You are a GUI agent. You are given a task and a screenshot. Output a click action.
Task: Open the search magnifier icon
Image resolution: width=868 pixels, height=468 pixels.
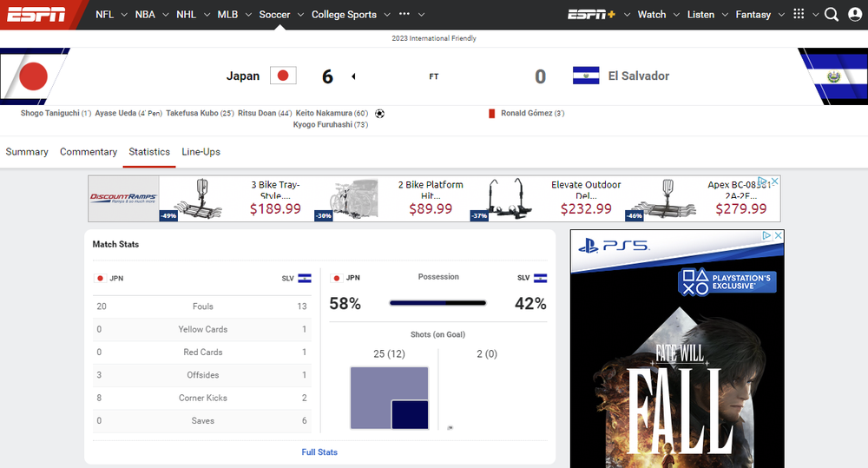pyautogui.click(x=831, y=14)
